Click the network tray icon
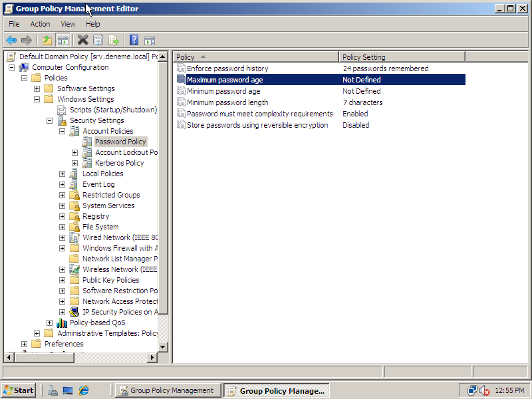 [x=472, y=391]
